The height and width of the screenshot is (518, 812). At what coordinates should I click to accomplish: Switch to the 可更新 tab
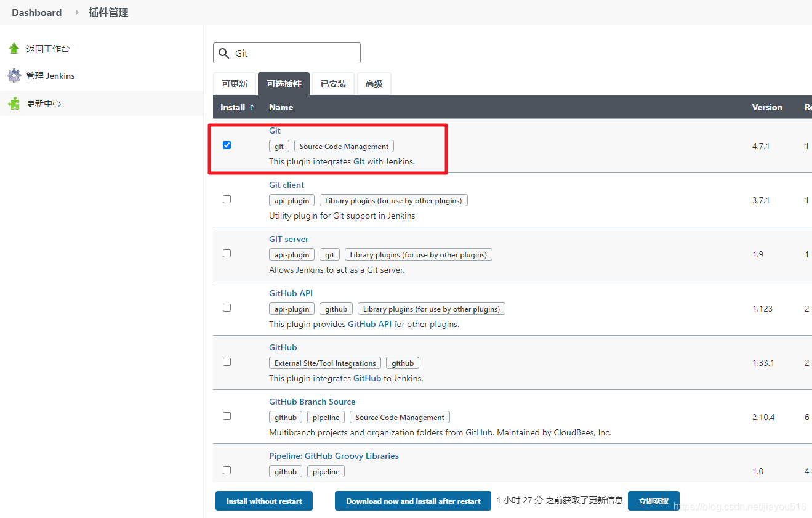(235, 84)
